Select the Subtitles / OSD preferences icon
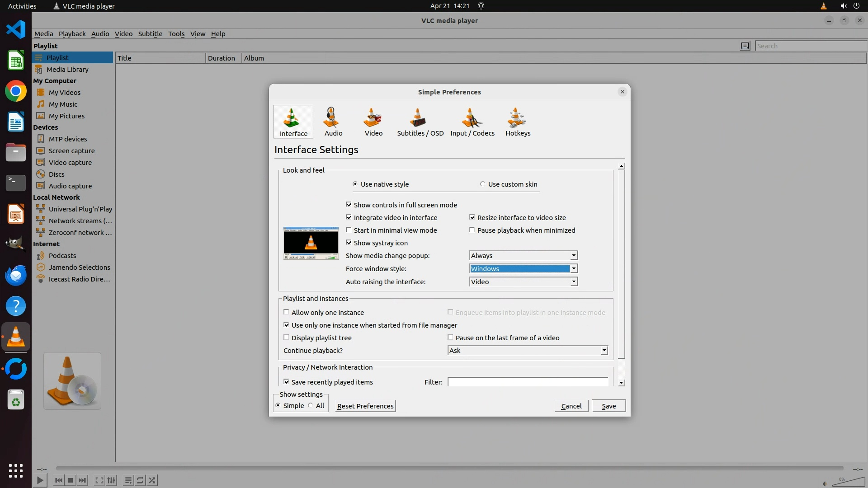 (x=420, y=122)
